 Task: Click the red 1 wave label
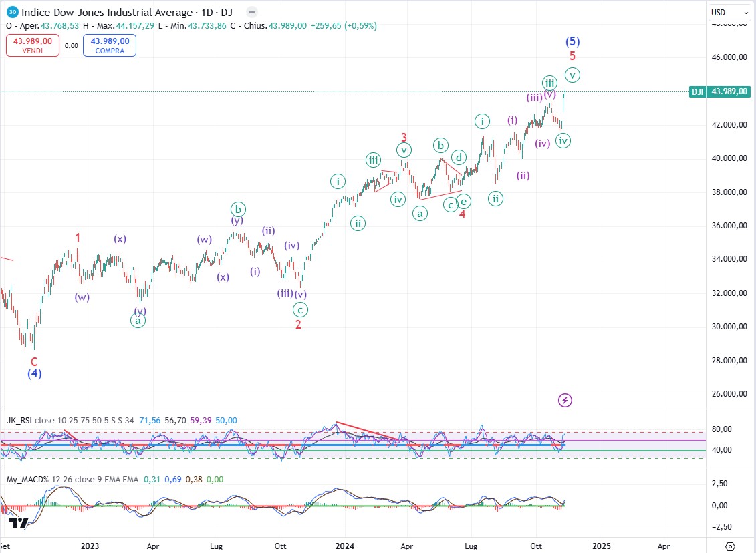[x=78, y=238]
